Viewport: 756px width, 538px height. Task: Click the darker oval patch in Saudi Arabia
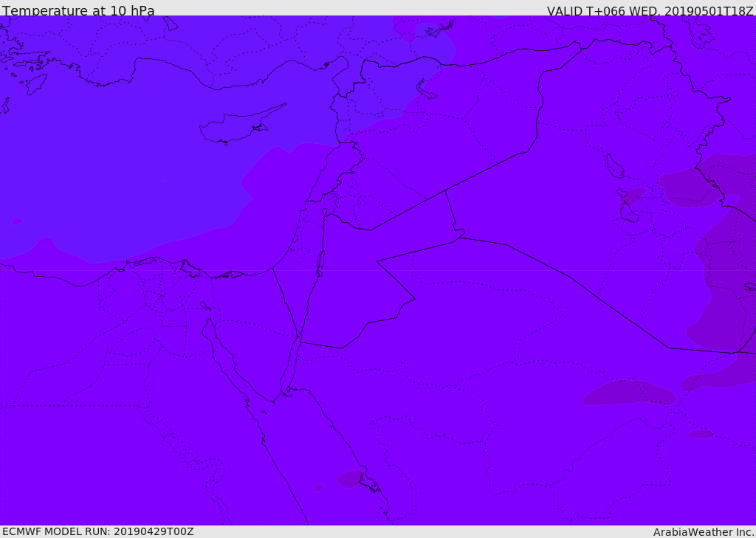(x=629, y=393)
